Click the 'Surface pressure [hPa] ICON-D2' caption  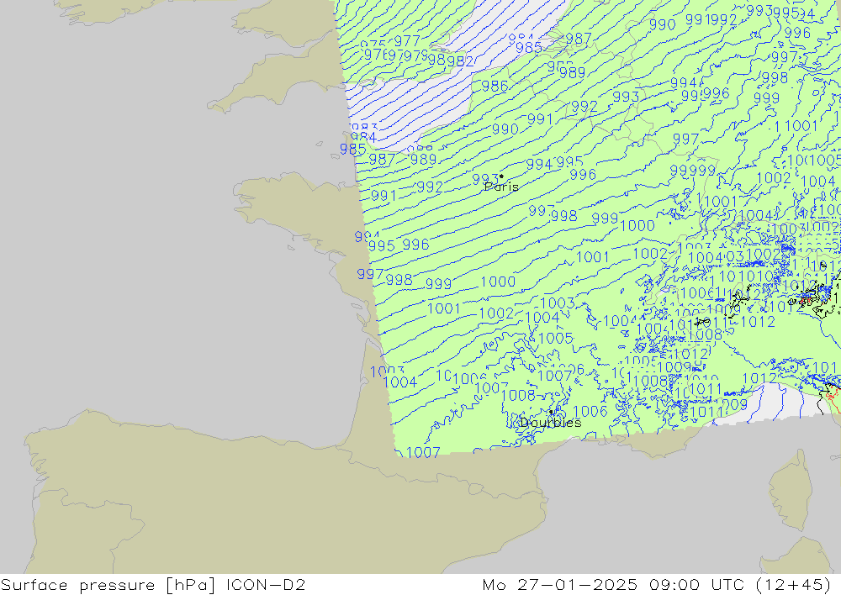(153, 584)
